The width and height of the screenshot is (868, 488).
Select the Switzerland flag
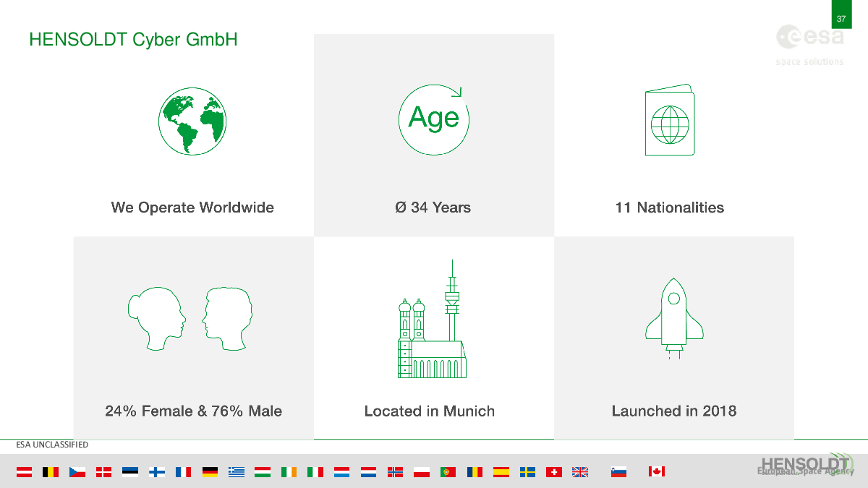(x=554, y=472)
